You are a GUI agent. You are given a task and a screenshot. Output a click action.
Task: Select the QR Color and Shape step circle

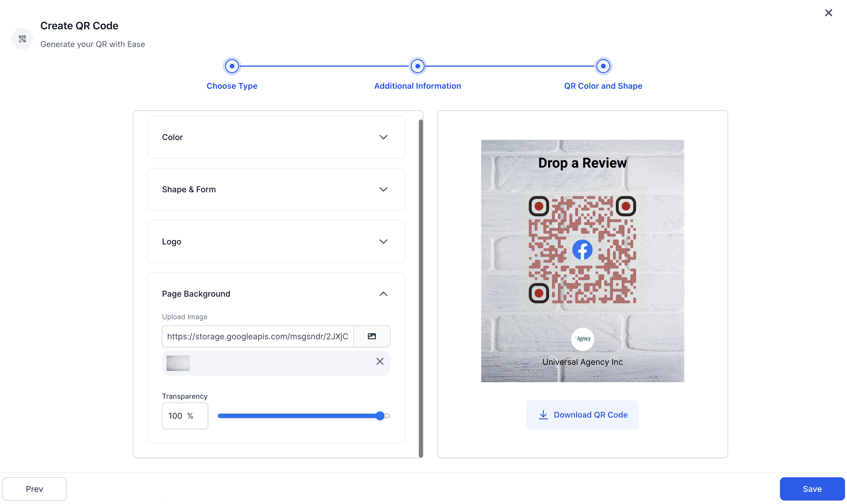pos(603,66)
